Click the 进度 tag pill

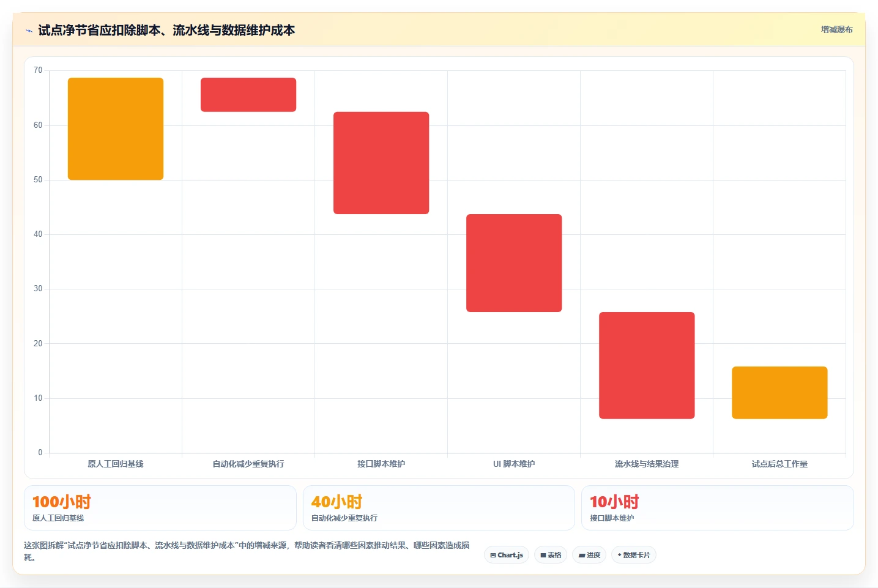click(x=589, y=555)
